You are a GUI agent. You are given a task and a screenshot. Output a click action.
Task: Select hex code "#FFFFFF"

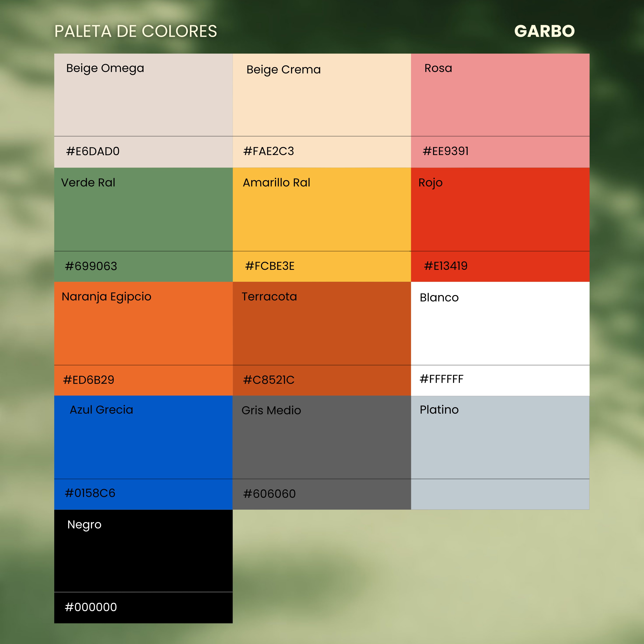[442, 379]
